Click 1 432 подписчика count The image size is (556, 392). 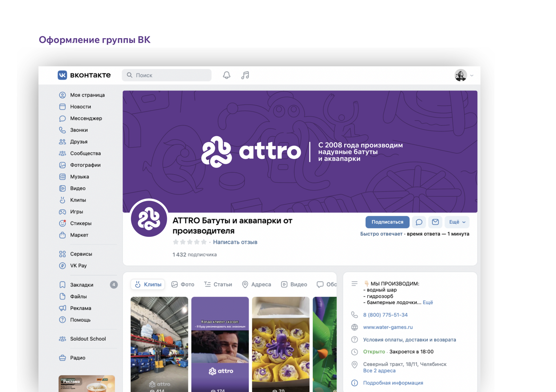(x=195, y=254)
